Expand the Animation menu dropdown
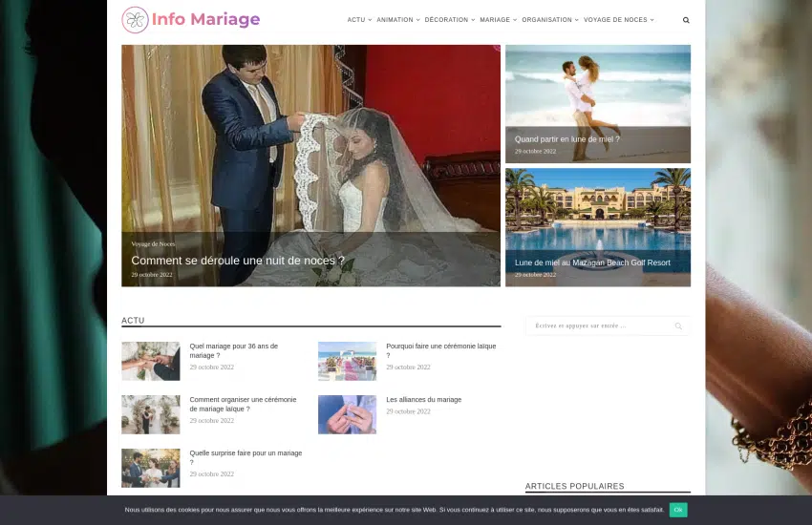 [x=396, y=20]
